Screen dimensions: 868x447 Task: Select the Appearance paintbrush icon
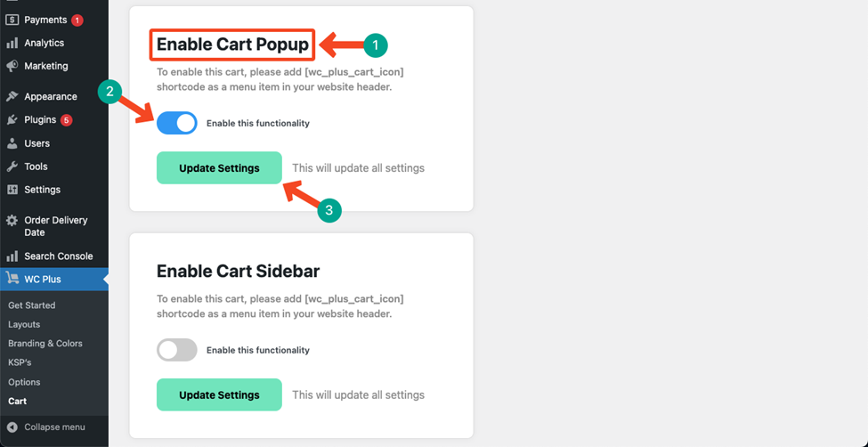(12, 96)
